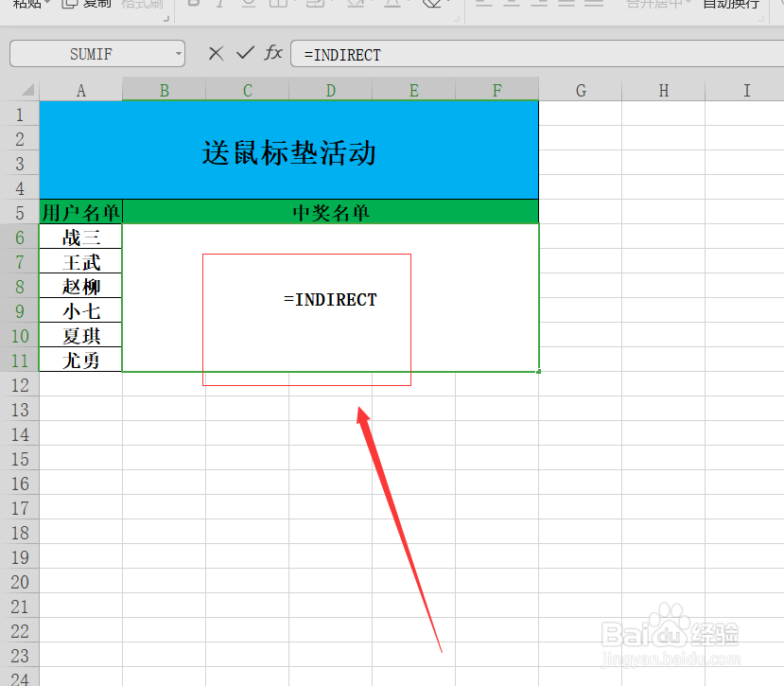Select column F header
This screenshot has height=686, width=784.
pos(497,89)
